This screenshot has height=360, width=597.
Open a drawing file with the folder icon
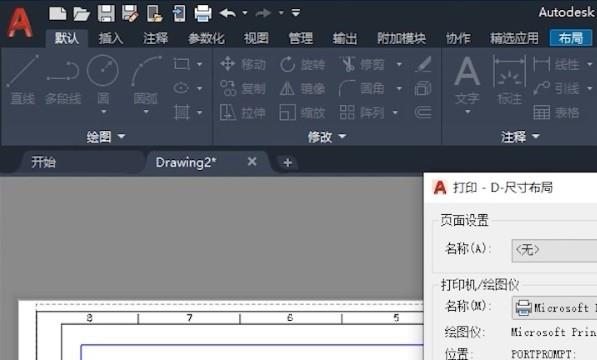click(81, 14)
